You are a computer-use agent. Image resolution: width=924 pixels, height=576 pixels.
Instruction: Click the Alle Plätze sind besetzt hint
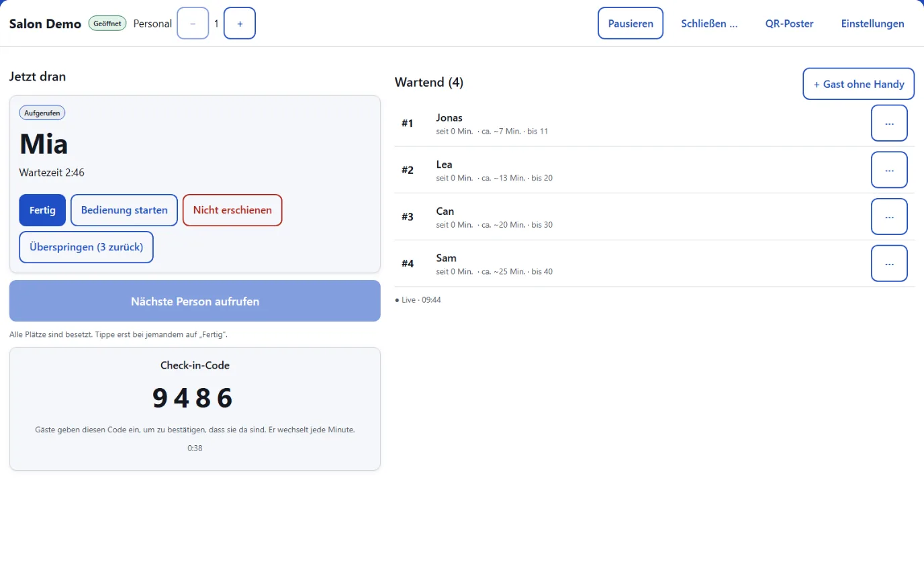click(x=118, y=334)
